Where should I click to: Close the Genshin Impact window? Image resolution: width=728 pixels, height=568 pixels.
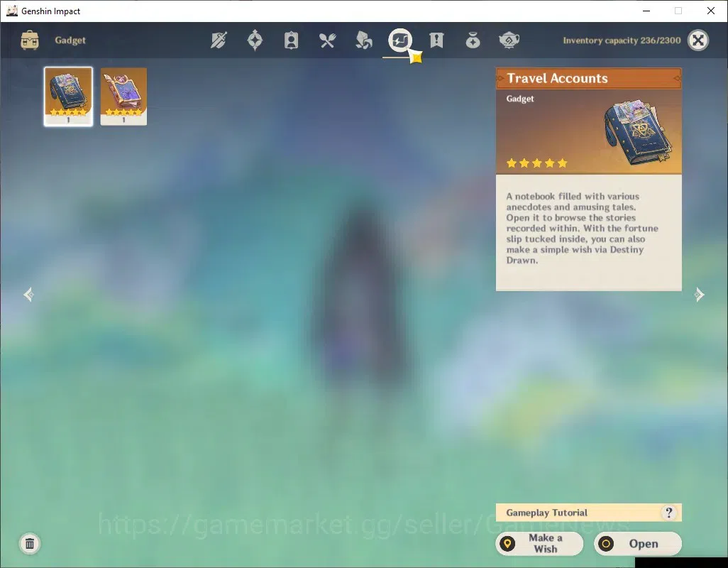click(711, 11)
